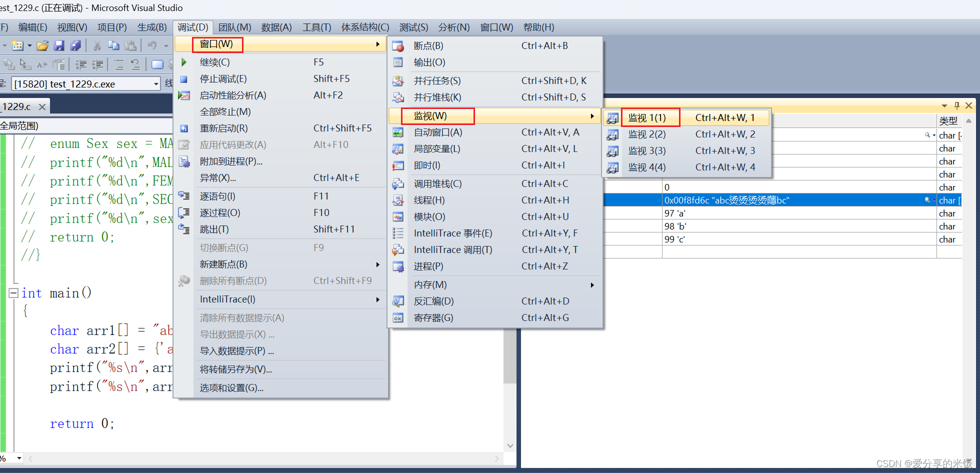
Task: Click the Decrease Indent toolbar icon
Action: [x=80, y=64]
